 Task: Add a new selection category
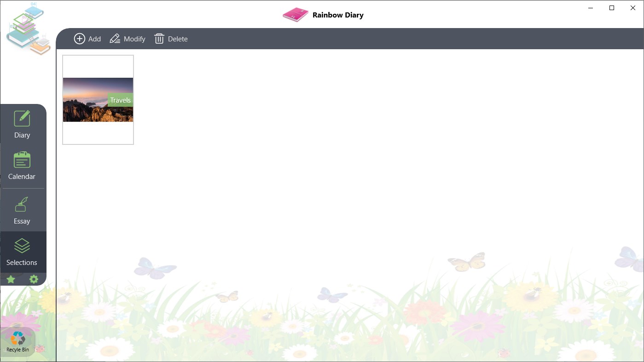pyautogui.click(x=87, y=39)
